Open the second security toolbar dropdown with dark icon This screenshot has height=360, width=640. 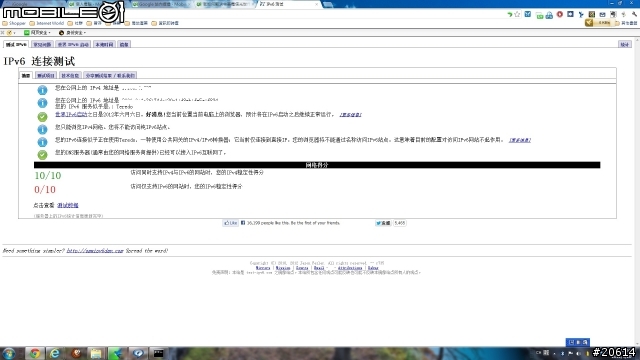click(72, 32)
